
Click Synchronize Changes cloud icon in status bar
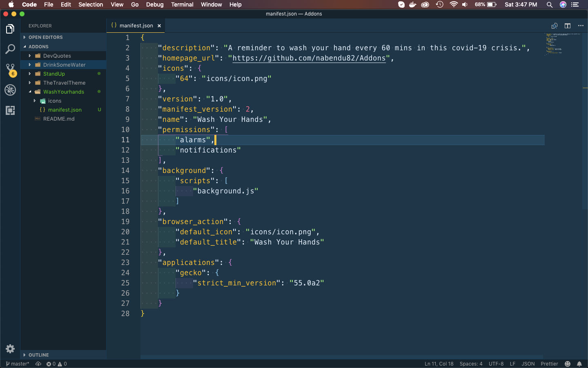point(38,364)
